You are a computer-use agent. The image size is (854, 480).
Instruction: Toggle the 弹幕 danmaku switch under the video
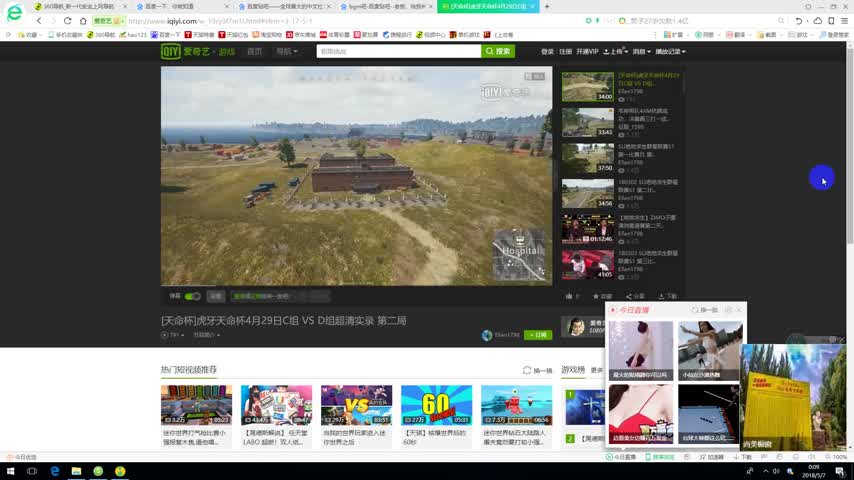[x=192, y=296]
